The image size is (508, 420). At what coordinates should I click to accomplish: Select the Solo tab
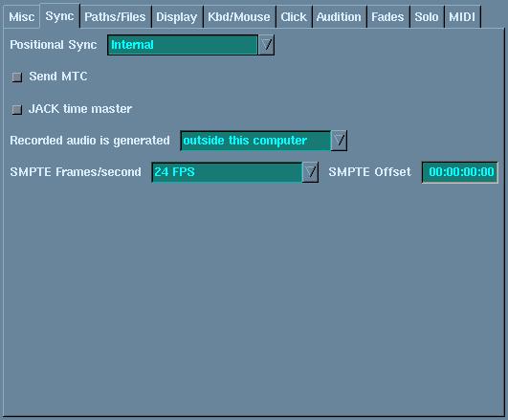click(x=427, y=17)
